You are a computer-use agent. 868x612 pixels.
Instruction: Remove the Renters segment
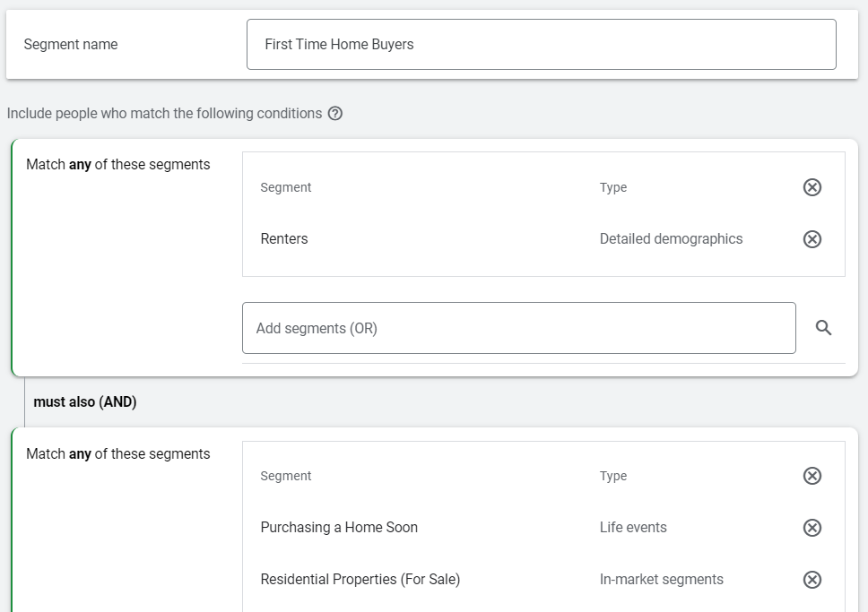coord(812,239)
